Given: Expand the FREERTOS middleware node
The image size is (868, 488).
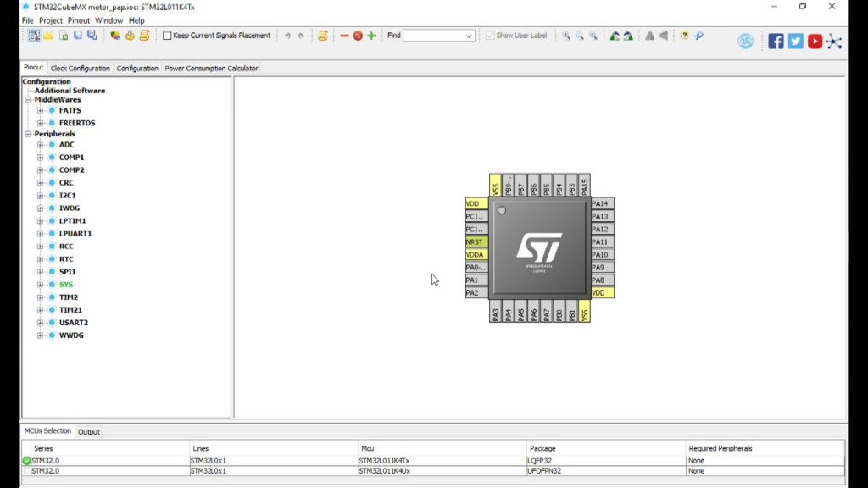Looking at the screenshot, I should [x=40, y=123].
